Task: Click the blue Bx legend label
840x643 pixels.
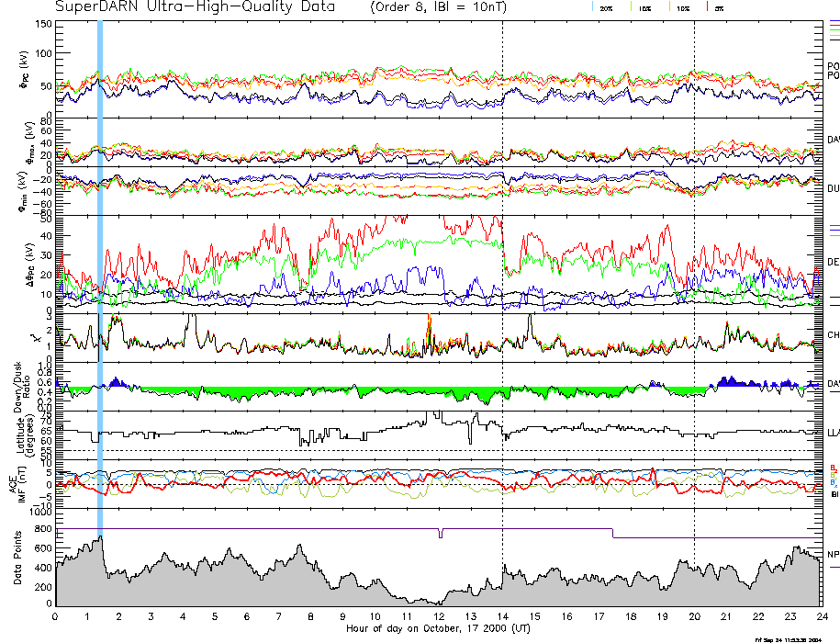Action: (x=833, y=483)
